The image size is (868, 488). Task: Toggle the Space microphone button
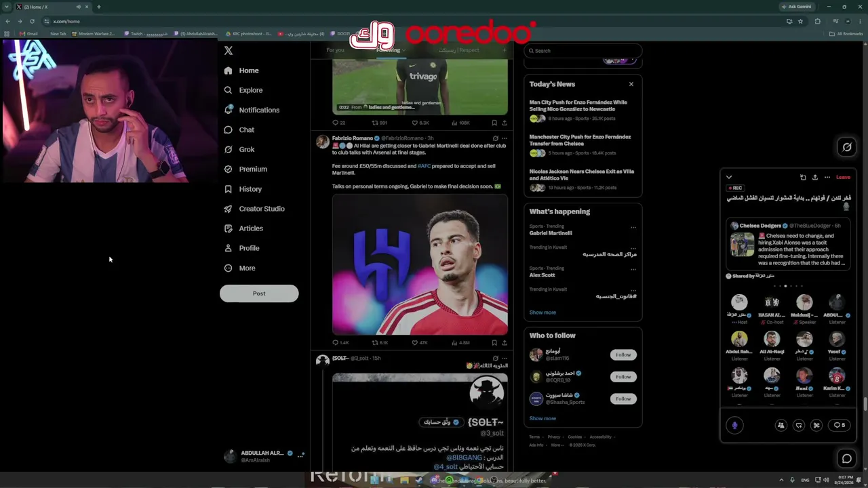tap(734, 425)
